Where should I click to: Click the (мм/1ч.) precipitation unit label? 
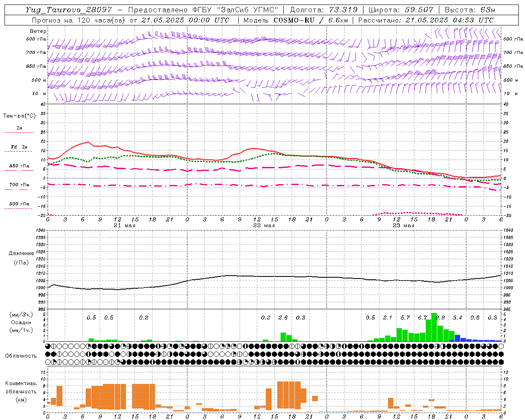(21, 330)
